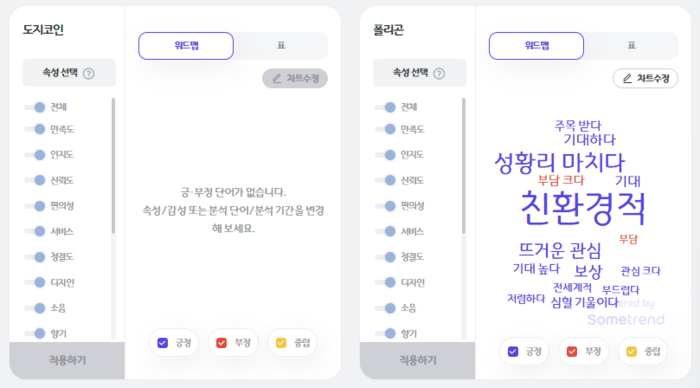Click Sometrend watermark link
Image resolution: width=700 pixels, height=388 pixels.
626,319
